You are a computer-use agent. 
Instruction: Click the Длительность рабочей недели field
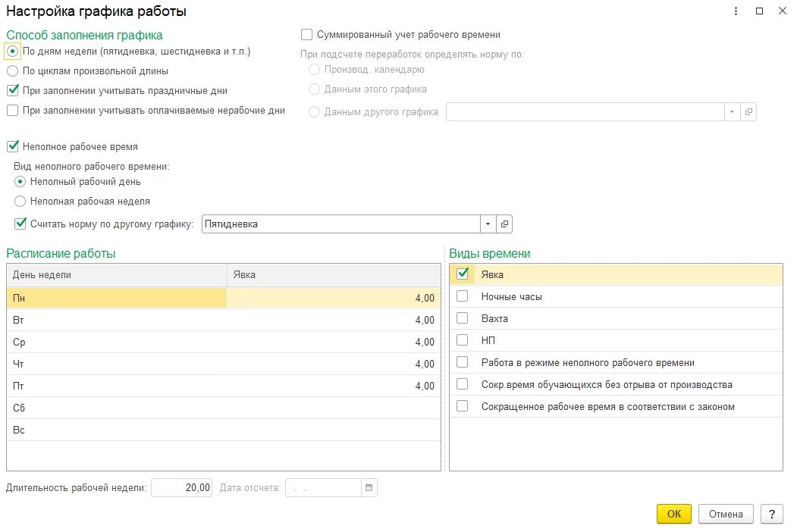[182, 488]
